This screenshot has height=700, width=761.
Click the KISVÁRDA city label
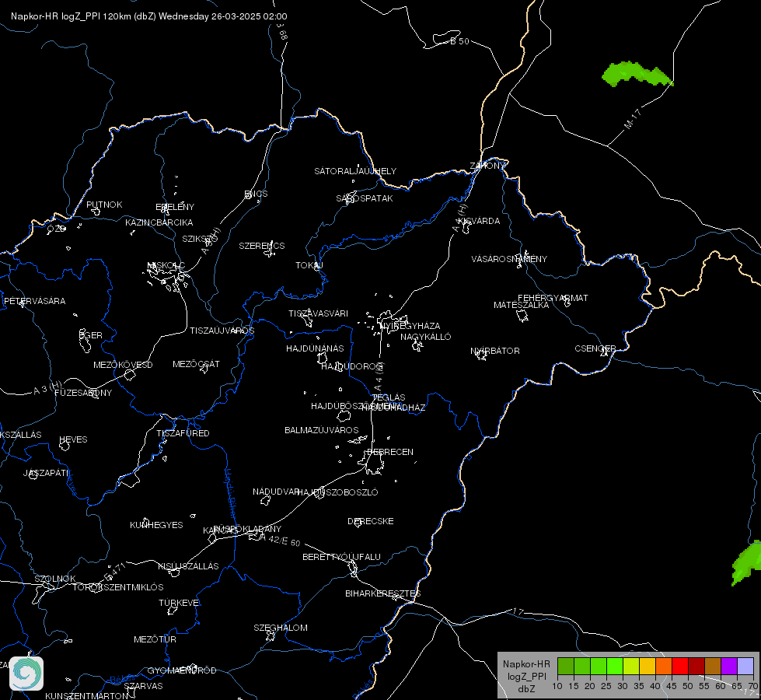479,221
